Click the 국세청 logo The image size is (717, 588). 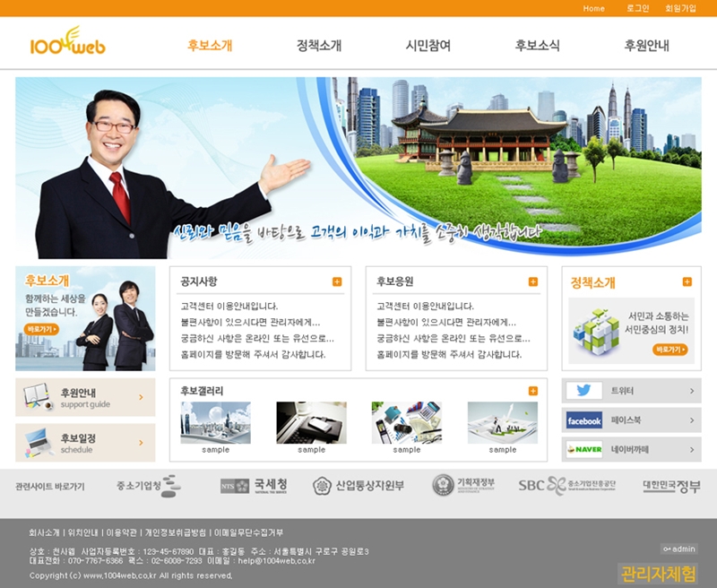point(255,486)
